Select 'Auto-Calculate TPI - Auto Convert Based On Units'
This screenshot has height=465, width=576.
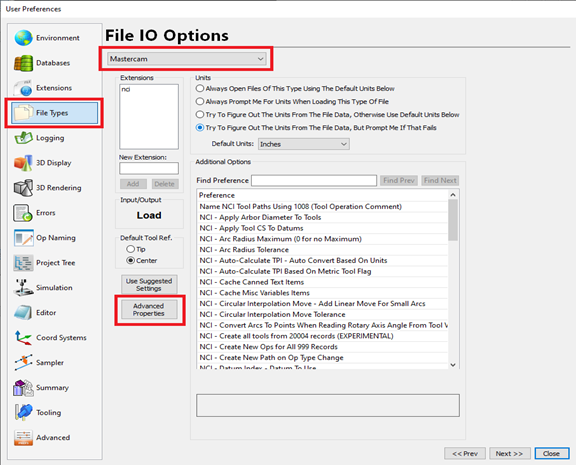click(x=323, y=260)
